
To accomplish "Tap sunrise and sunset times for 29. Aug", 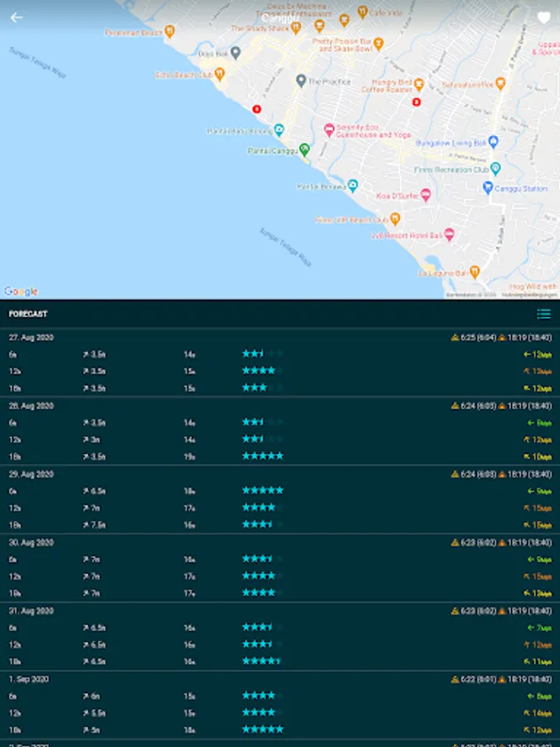I will 501,474.
